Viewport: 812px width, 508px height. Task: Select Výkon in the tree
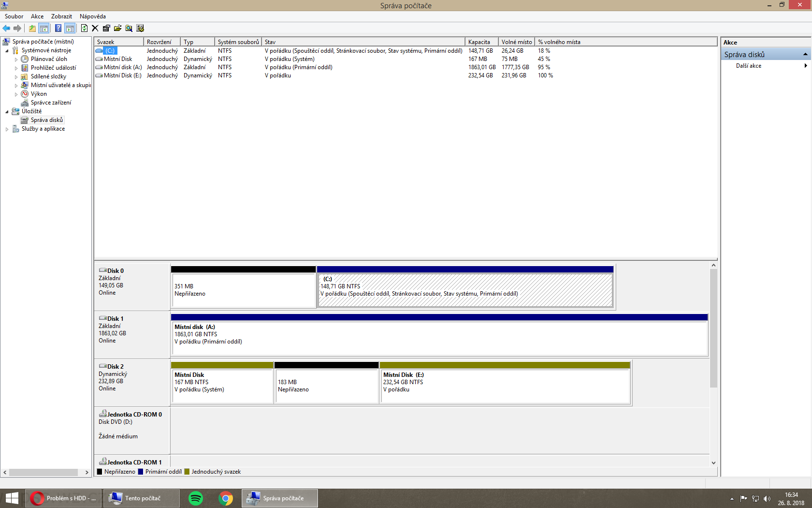point(39,94)
